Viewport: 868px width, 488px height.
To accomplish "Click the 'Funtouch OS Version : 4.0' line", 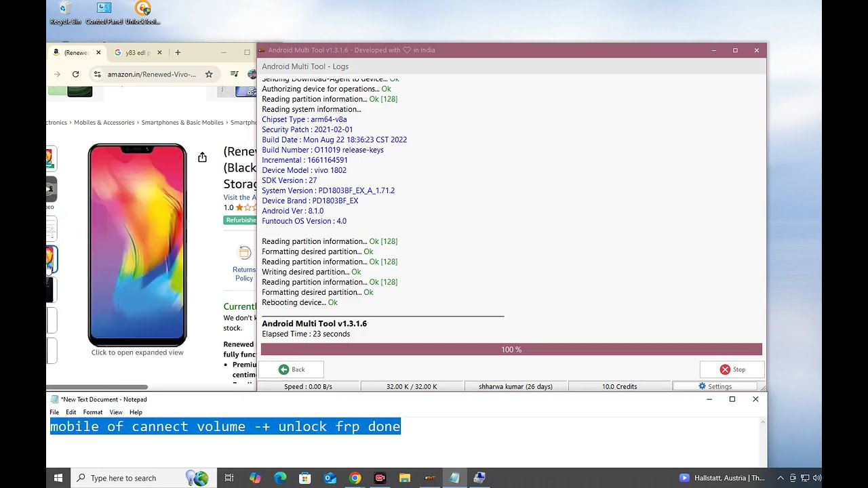I will (x=304, y=221).
